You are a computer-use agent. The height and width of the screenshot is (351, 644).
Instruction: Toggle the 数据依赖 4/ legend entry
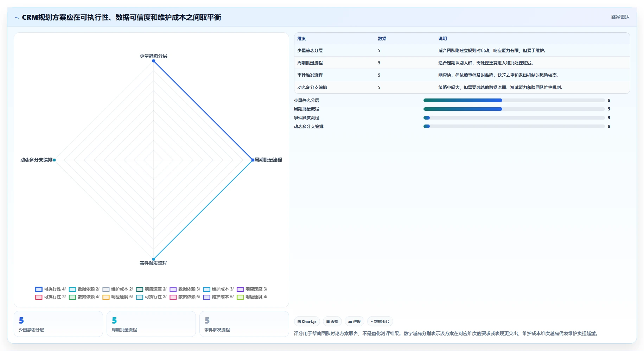coord(84,297)
